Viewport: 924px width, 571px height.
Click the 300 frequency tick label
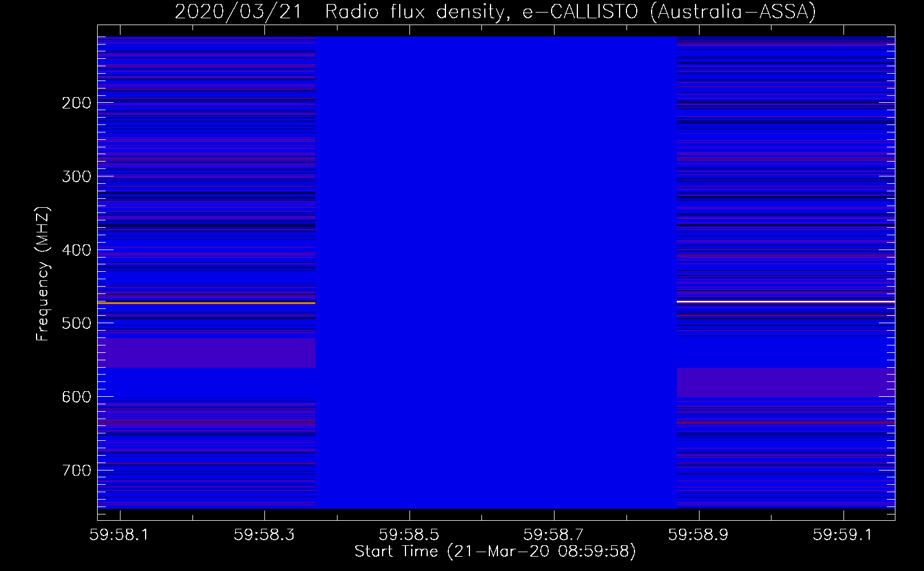click(x=76, y=176)
